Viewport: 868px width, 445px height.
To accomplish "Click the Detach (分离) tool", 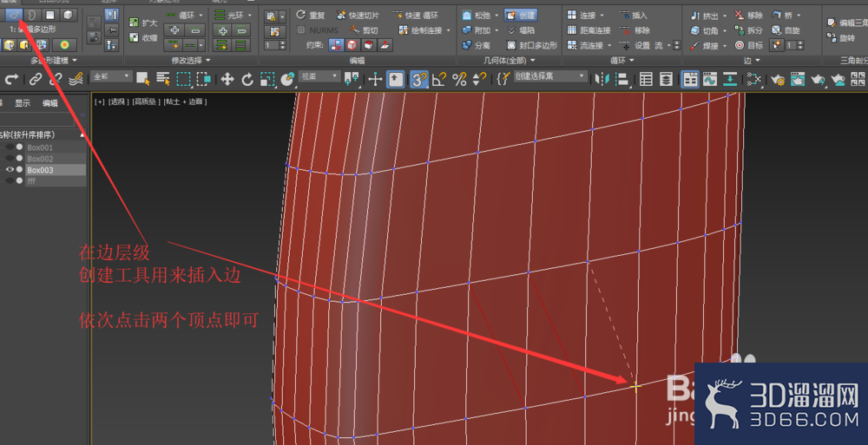I will [x=476, y=45].
